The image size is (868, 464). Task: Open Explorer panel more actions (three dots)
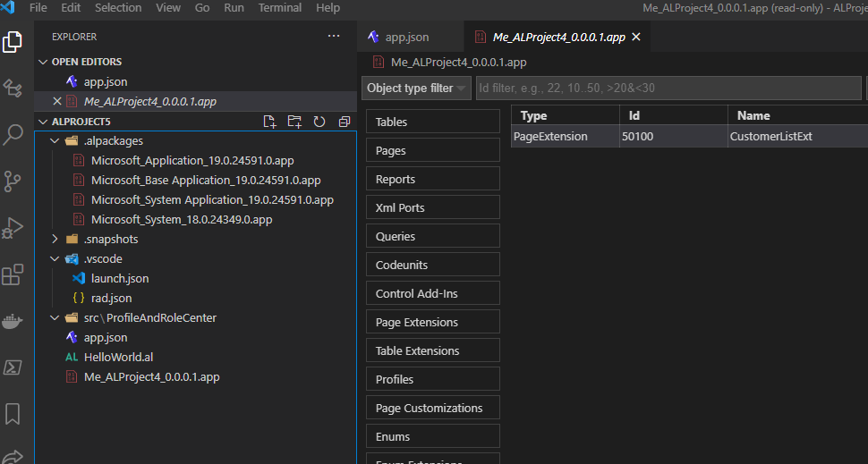click(334, 37)
